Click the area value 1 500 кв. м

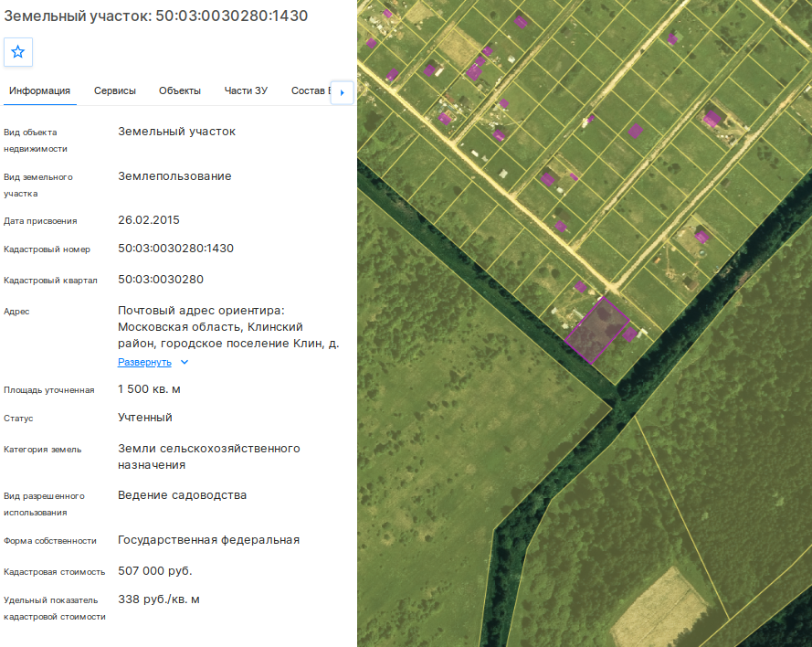pyautogui.click(x=149, y=389)
